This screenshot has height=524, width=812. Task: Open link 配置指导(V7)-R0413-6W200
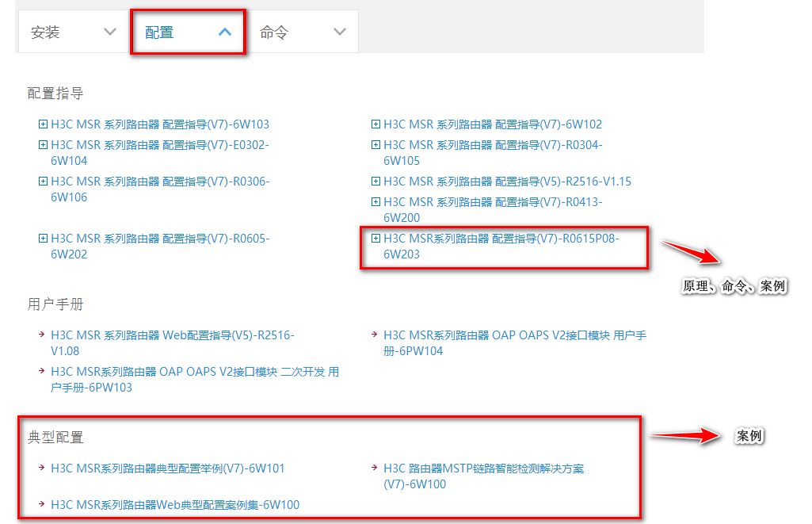[493, 210]
